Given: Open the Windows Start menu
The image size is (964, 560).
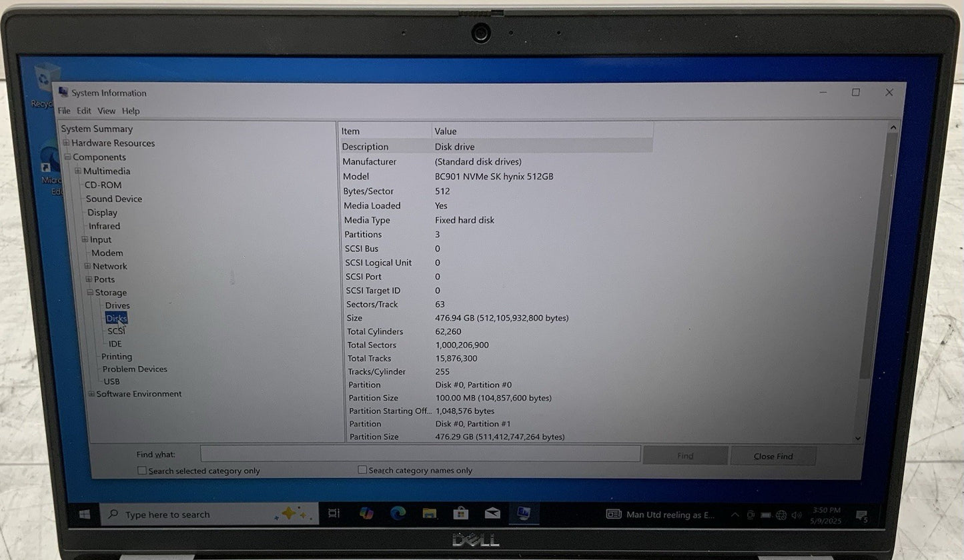Looking at the screenshot, I should [85, 514].
